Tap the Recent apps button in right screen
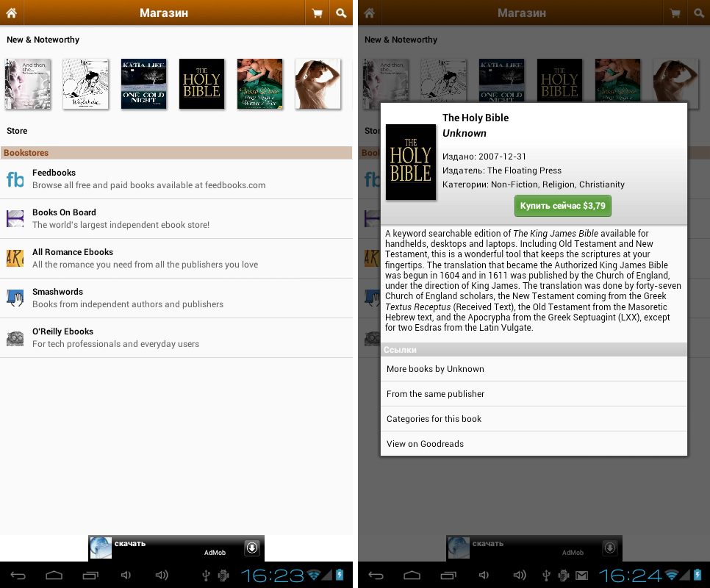Screen dimensions: 710x588 tap(448, 576)
